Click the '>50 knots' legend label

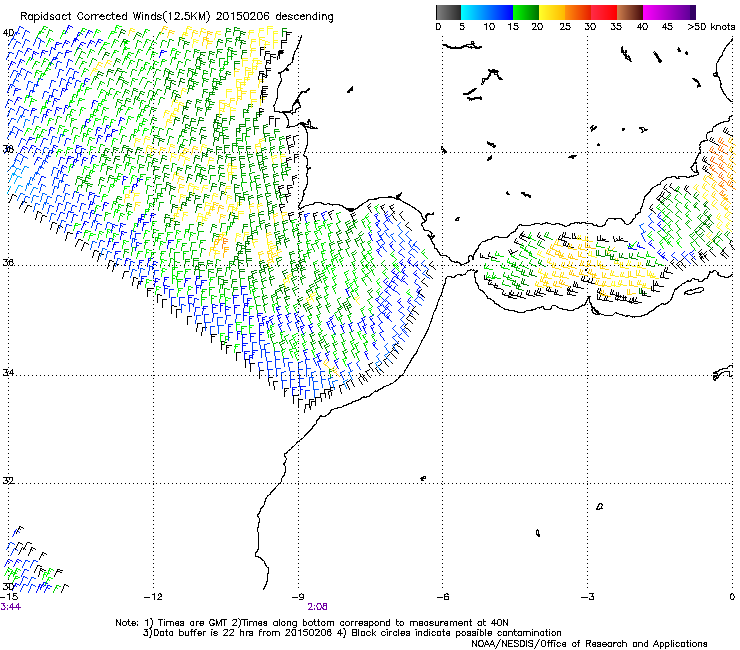click(x=711, y=27)
